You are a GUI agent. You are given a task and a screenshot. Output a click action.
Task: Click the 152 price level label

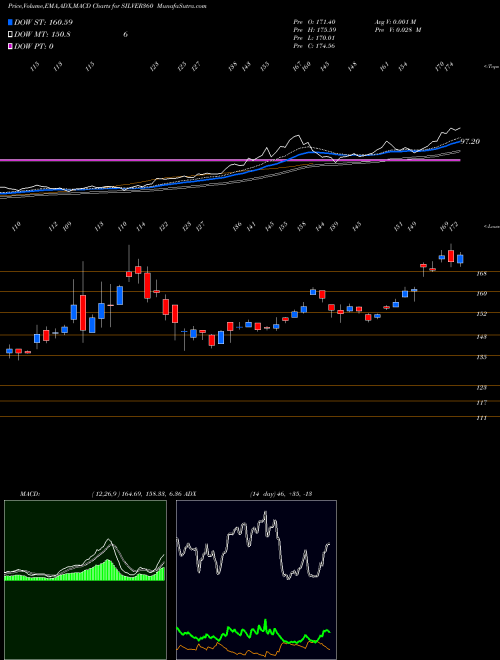tap(481, 314)
